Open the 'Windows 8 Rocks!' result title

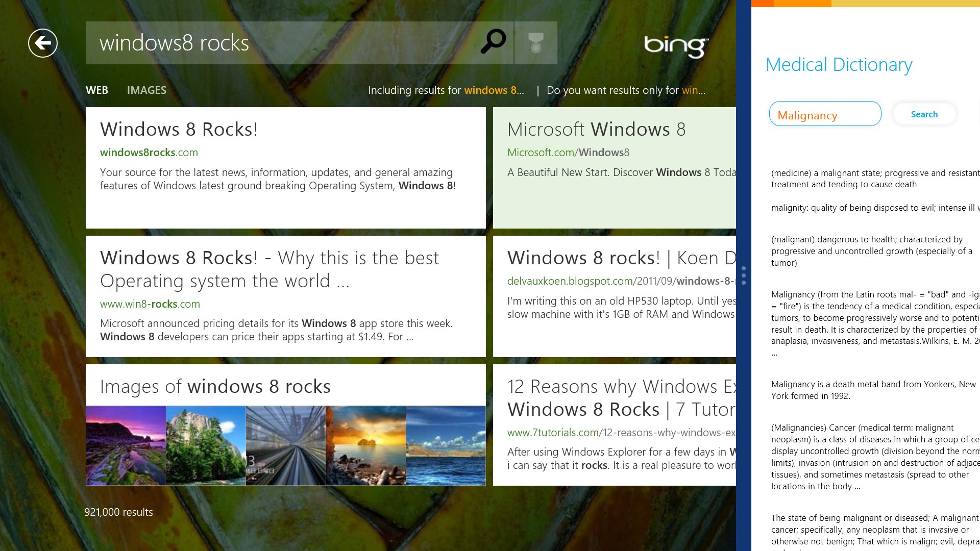pos(179,129)
